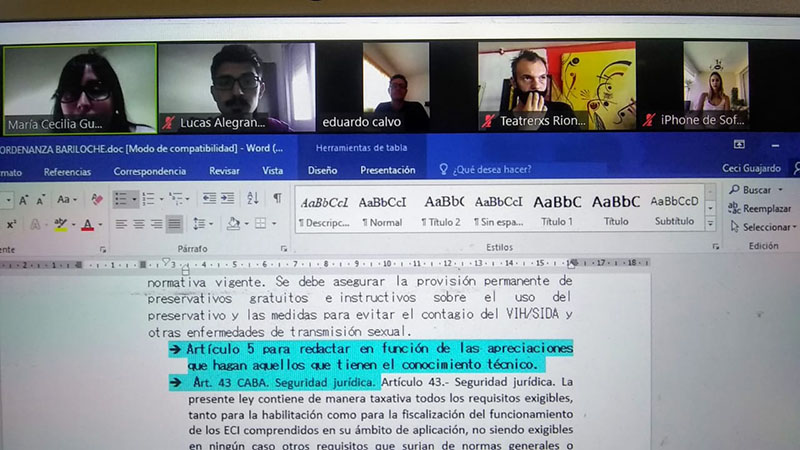Apply table borders with the borders icon

(261, 223)
